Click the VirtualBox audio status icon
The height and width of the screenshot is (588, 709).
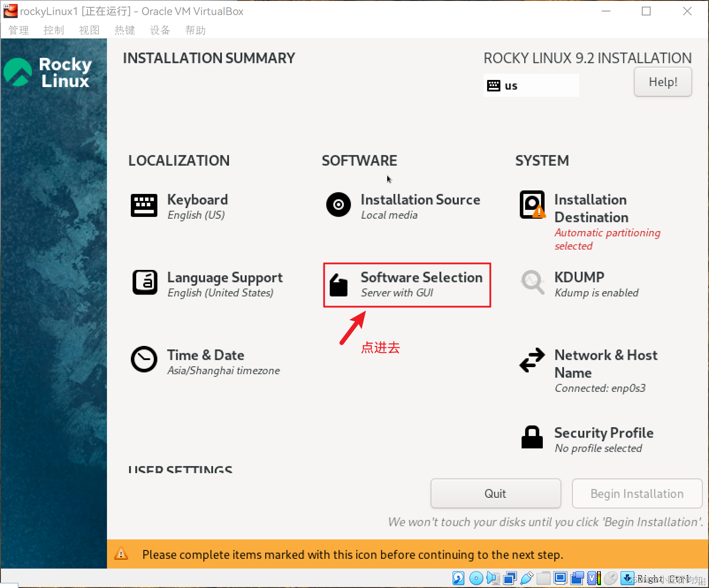493,578
